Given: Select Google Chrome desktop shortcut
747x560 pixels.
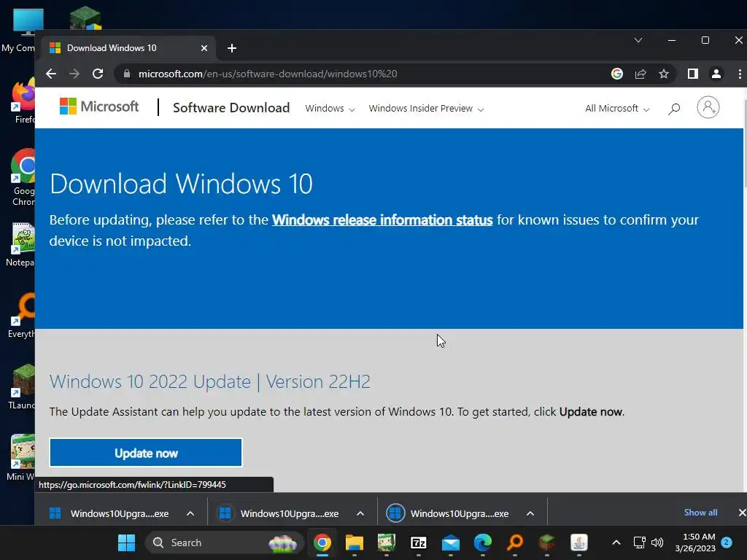Looking at the screenshot, I should 21,177.
